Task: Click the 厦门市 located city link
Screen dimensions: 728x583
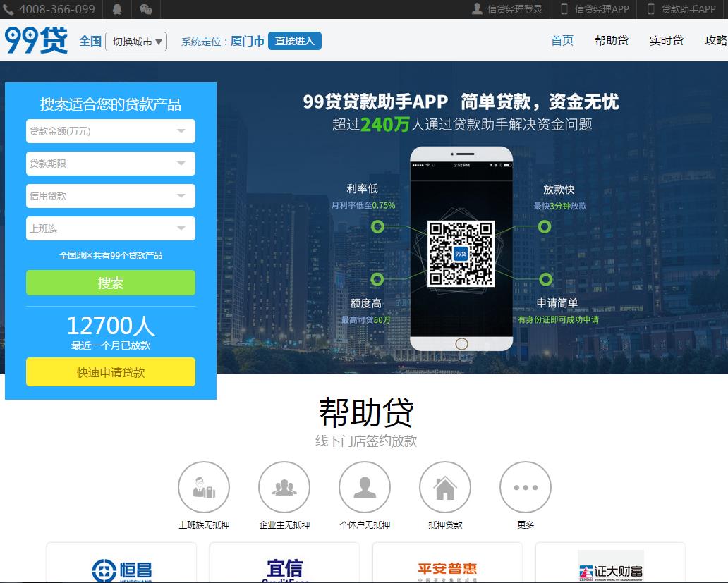Action: tap(248, 42)
